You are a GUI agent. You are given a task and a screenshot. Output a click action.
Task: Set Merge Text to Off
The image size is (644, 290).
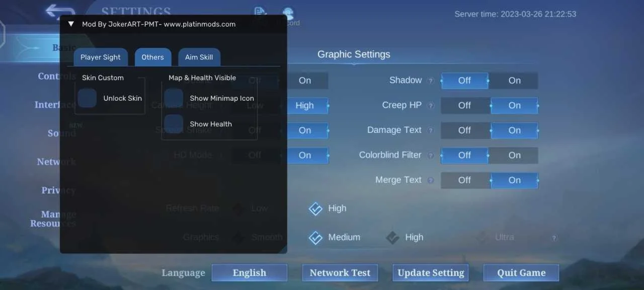tap(464, 180)
